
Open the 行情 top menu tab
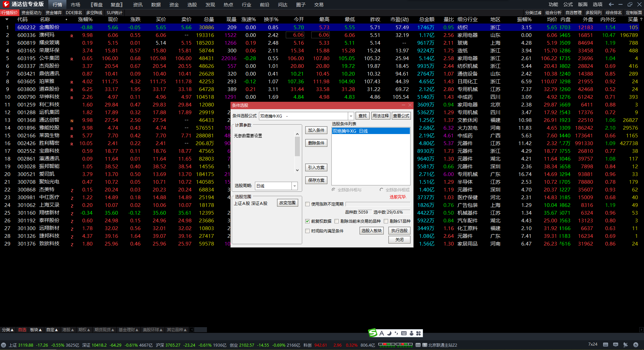57,5
